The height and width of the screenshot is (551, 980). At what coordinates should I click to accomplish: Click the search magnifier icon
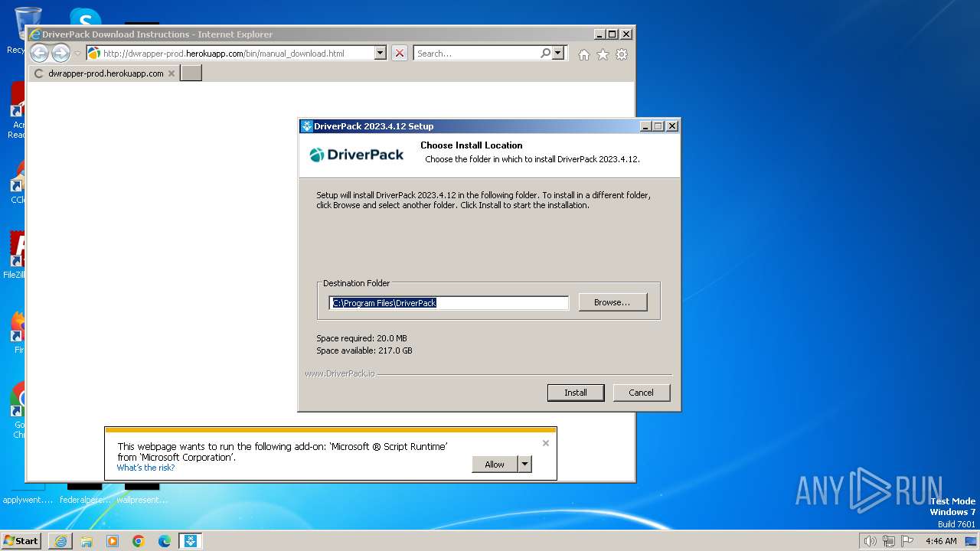click(x=545, y=54)
